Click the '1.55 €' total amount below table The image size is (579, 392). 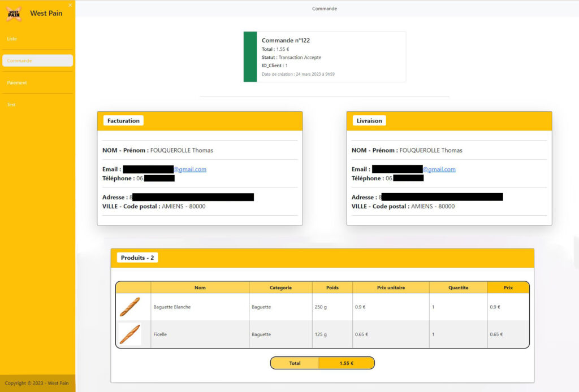click(x=347, y=363)
